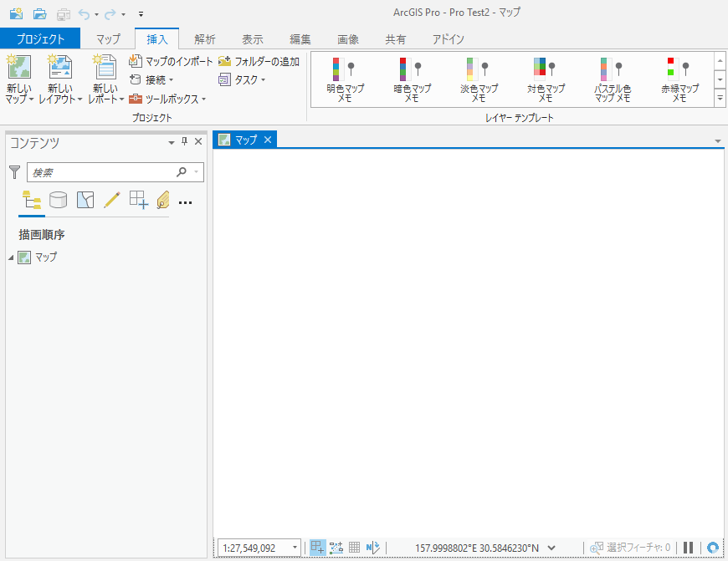
Task: Switch to the 解析 ribbon tab
Action: [x=205, y=39]
